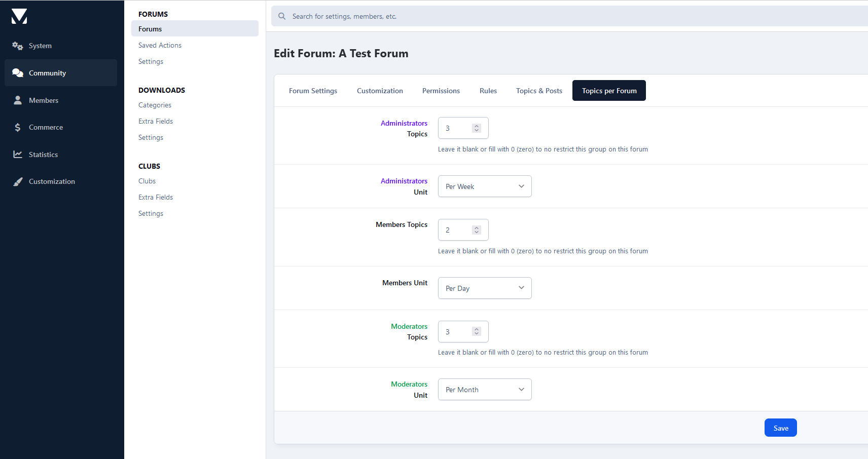Expand the Moderators Unit dropdown

484,390
